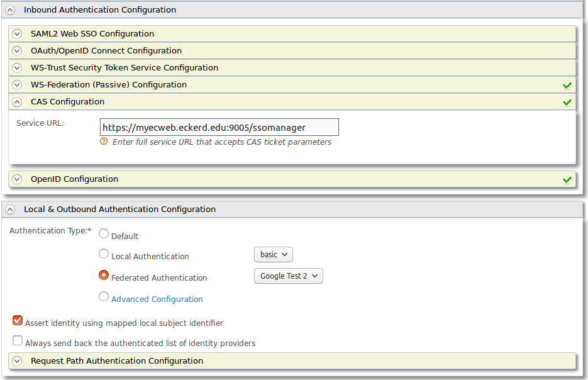Click the green checkmark on WS-Federation row
The width and height of the screenshot is (588, 380).
[567, 86]
